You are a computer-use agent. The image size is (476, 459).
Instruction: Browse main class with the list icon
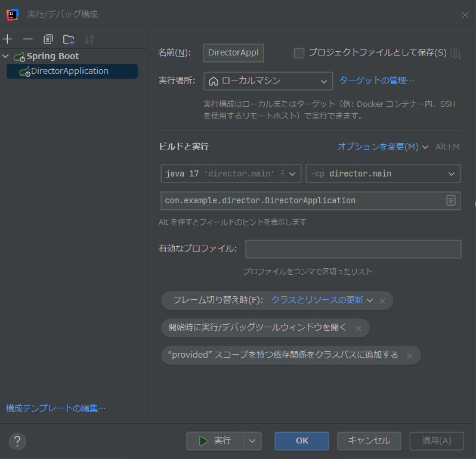[451, 200]
